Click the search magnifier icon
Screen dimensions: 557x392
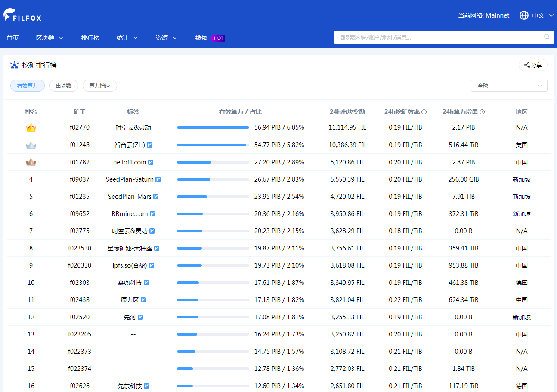[x=547, y=37]
